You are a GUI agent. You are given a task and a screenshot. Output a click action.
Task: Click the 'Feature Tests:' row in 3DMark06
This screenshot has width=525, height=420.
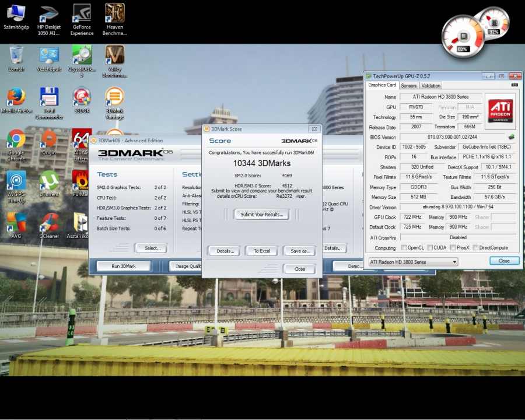pos(131,218)
